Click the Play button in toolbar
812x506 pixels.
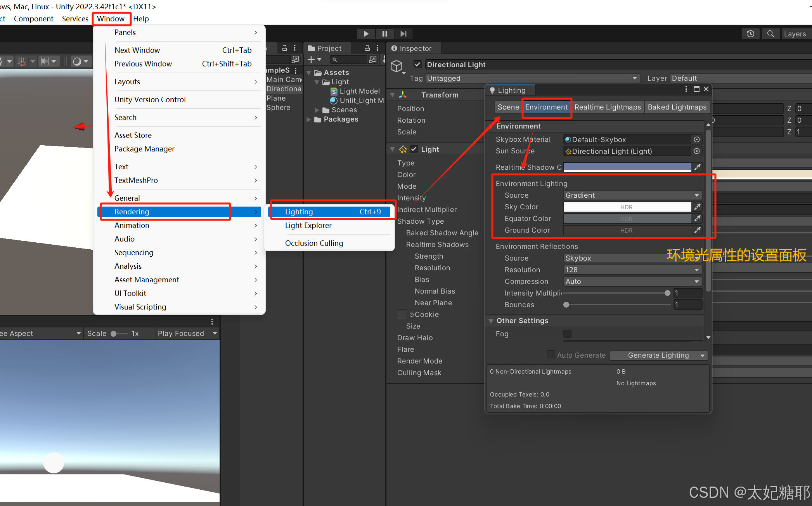point(366,34)
